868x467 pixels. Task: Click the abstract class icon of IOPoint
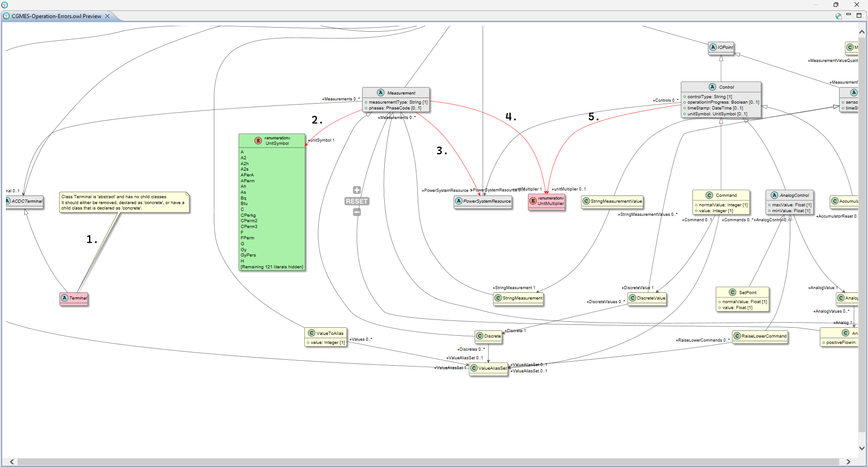click(713, 47)
